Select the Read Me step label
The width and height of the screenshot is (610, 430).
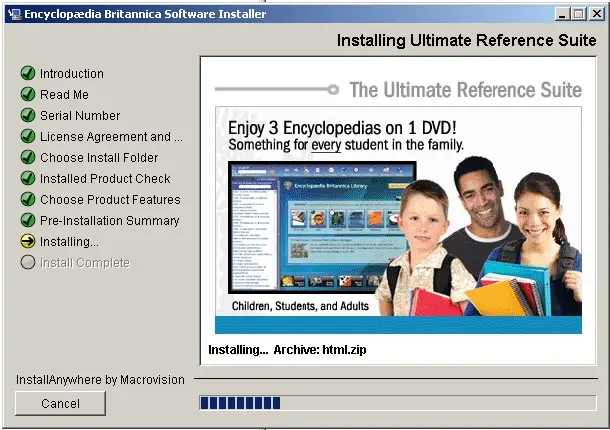click(64, 95)
